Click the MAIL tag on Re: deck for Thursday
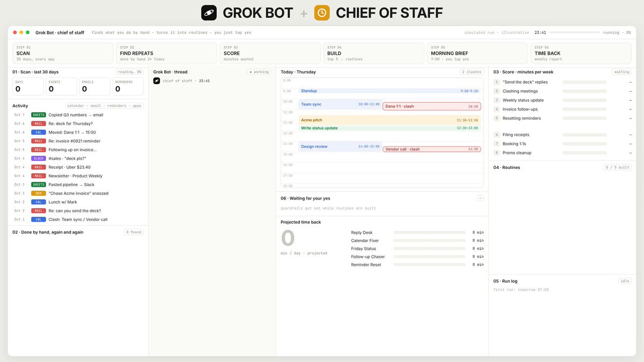644x362 pixels. pos(39,123)
